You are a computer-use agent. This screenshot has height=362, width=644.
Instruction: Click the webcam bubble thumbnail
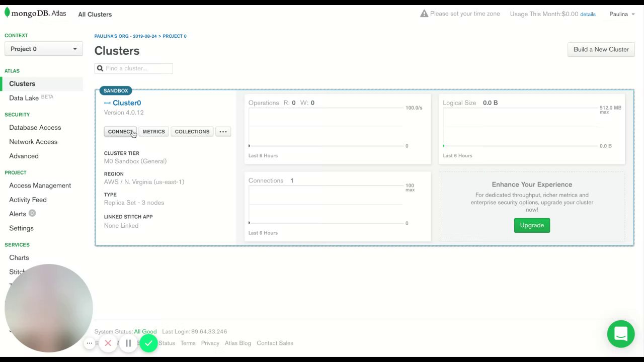point(49,308)
